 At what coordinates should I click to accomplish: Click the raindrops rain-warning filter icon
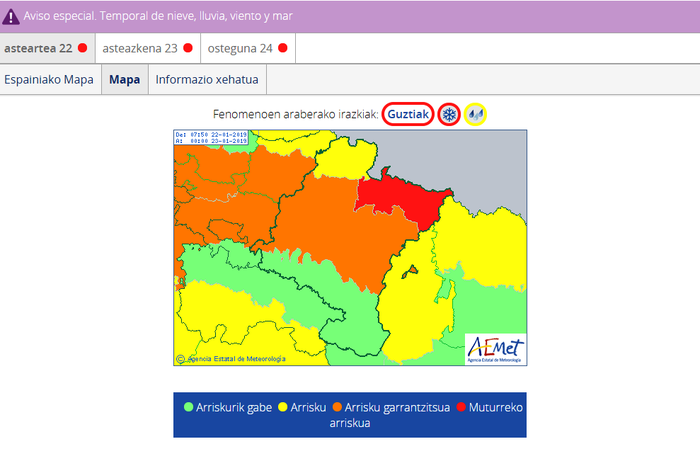coord(476,115)
